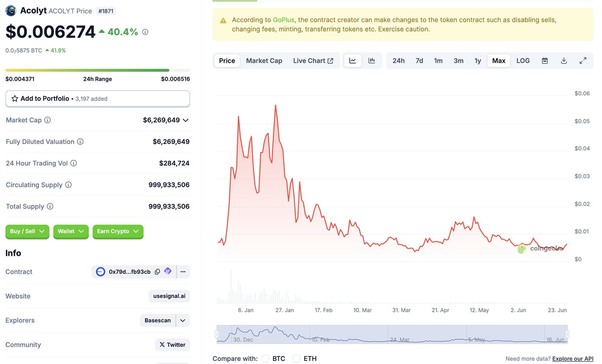
Task: Tick the BTC compare checkbox
Action: point(265,358)
